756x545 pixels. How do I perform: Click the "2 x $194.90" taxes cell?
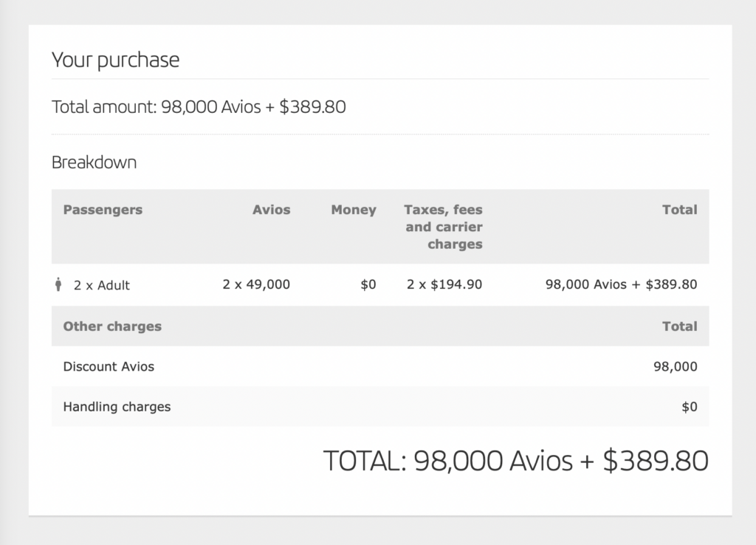(444, 284)
